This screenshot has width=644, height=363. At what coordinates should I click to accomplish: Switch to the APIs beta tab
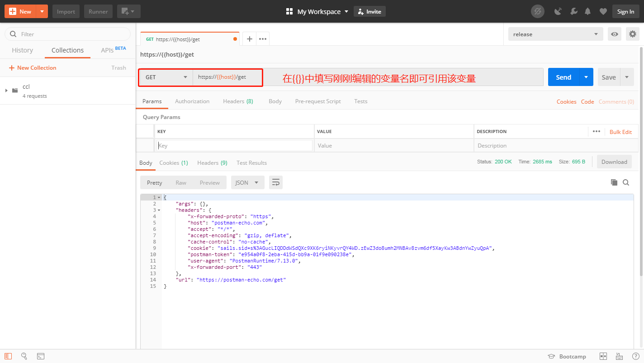tap(114, 50)
